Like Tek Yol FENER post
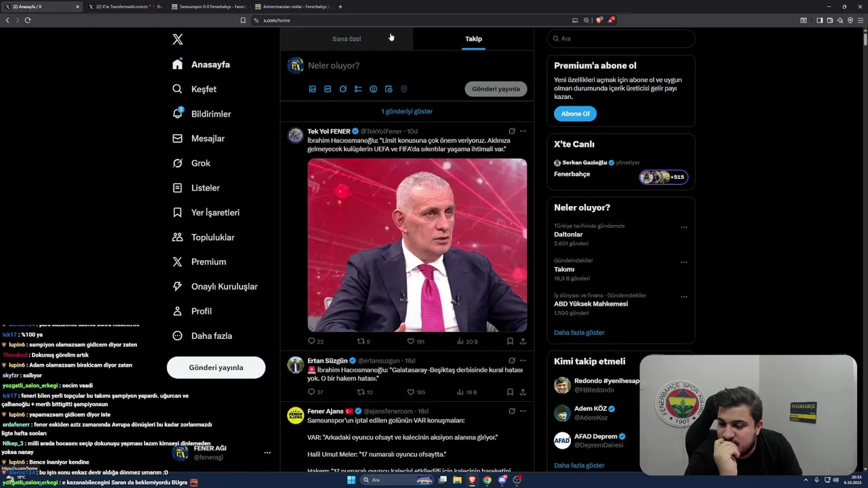 click(x=415, y=342)
